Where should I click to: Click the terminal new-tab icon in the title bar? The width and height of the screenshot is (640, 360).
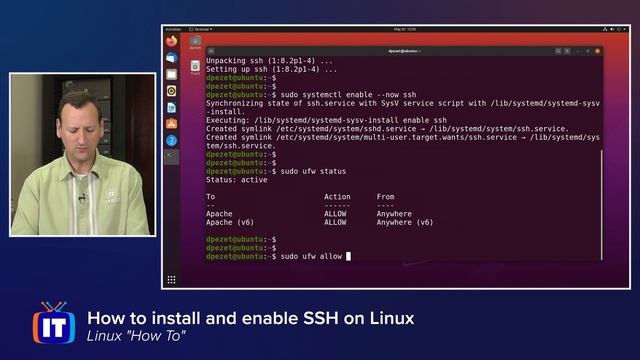211,51
